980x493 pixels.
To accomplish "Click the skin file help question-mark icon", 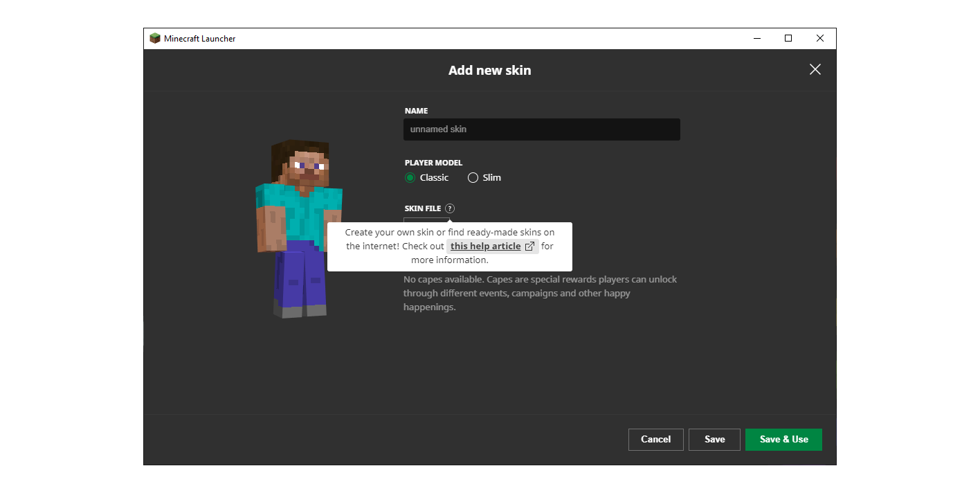I will [450, 208].
